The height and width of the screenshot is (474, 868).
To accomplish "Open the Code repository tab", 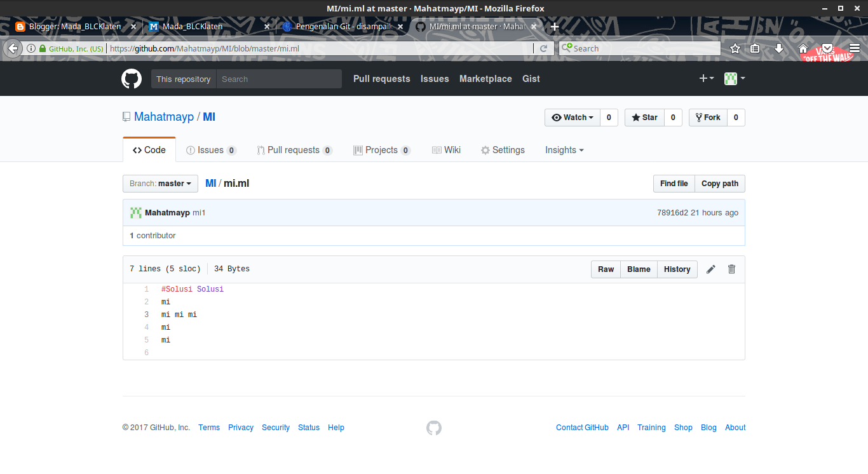I will tap(149, 150).
